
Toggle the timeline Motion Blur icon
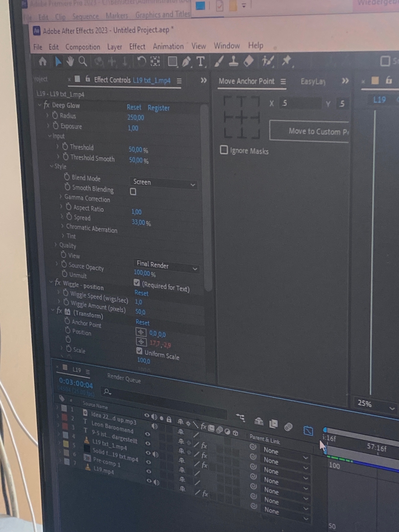pyautogui.click(x=288, y=427)
